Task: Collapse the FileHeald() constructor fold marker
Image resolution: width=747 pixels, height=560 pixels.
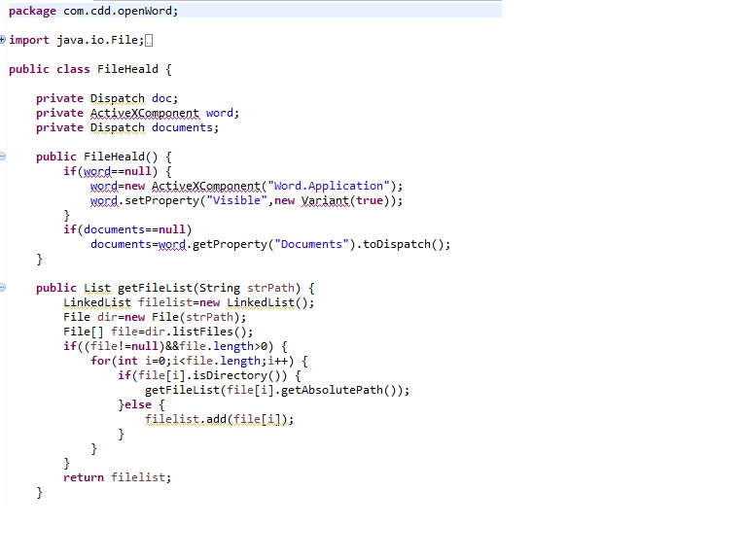Action: (x=2, y=157)
